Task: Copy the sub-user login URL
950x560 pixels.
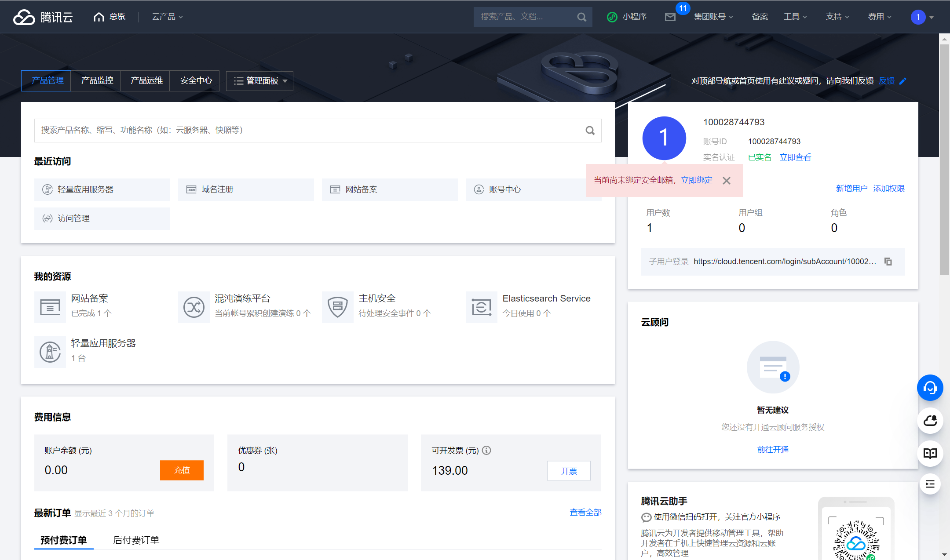Action: pos(888,262)
